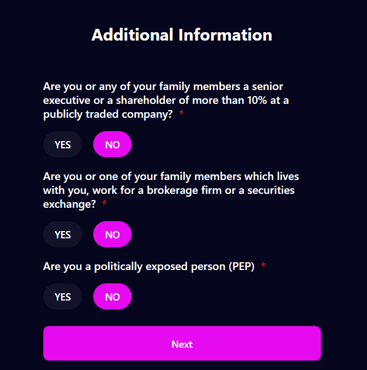Click the brokerage firm question text

(x=171, y=190)
